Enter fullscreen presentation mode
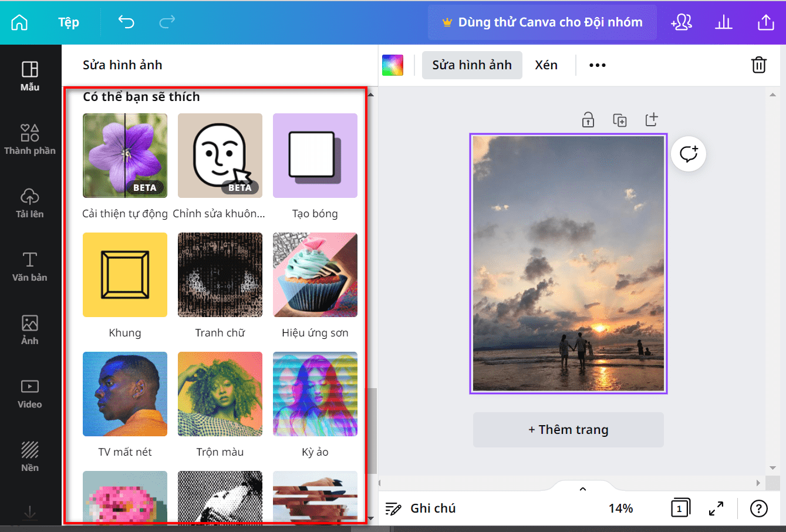 click(x=716, y=509)
